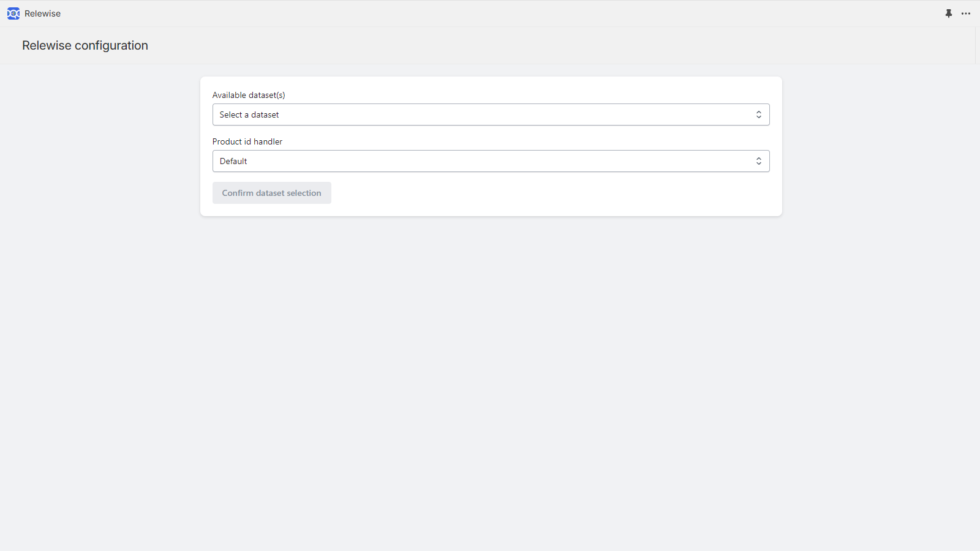Click the Available dataset(s) label
The width and height of the screenshot is (980, 551).
point(249,95)
